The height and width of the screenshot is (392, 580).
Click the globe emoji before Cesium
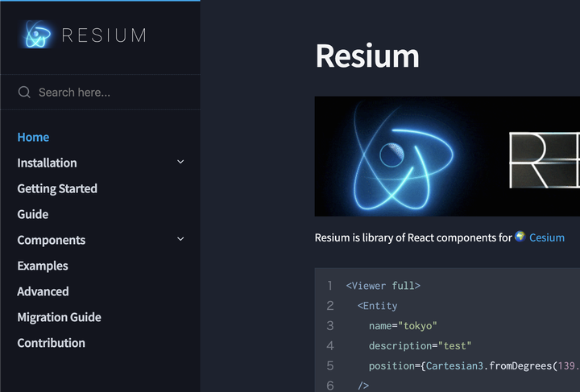click(520, 237)
